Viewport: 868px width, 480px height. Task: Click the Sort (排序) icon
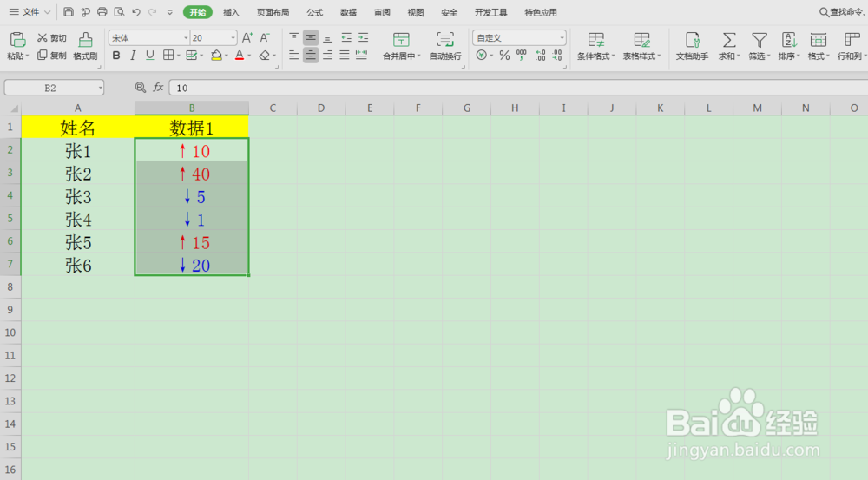789,40
